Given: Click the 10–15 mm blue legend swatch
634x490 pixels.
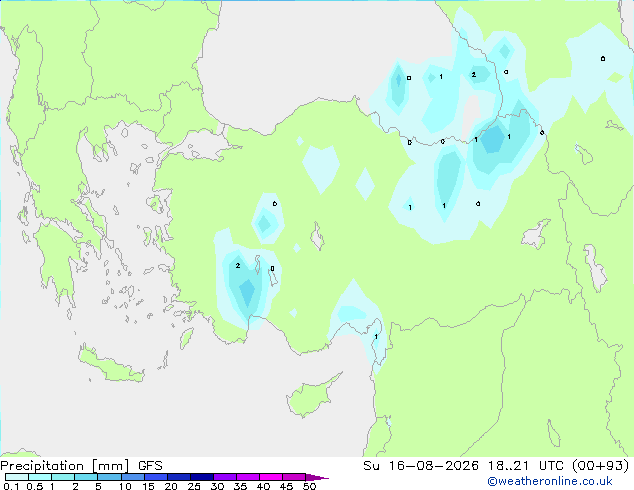Looking at the screenshot, I should [132, 477].
